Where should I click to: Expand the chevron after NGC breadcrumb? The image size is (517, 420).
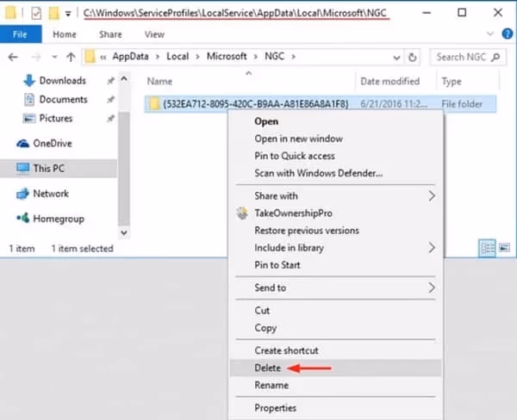pos(293,57)
